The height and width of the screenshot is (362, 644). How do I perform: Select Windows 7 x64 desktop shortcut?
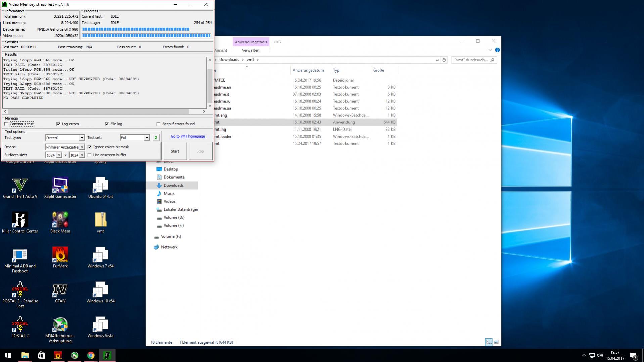[x=100, y=258]
